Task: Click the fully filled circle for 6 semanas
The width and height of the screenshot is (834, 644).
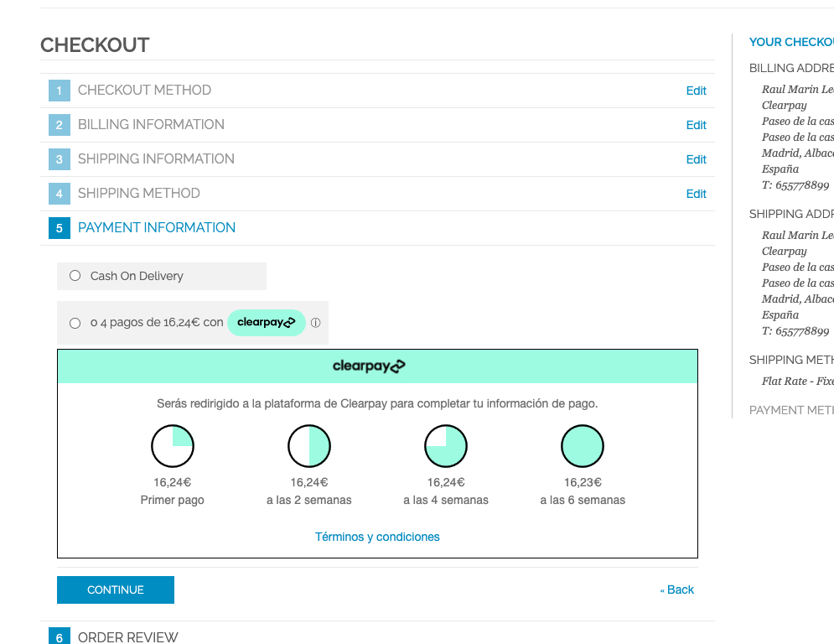Action: click(583, 446)
